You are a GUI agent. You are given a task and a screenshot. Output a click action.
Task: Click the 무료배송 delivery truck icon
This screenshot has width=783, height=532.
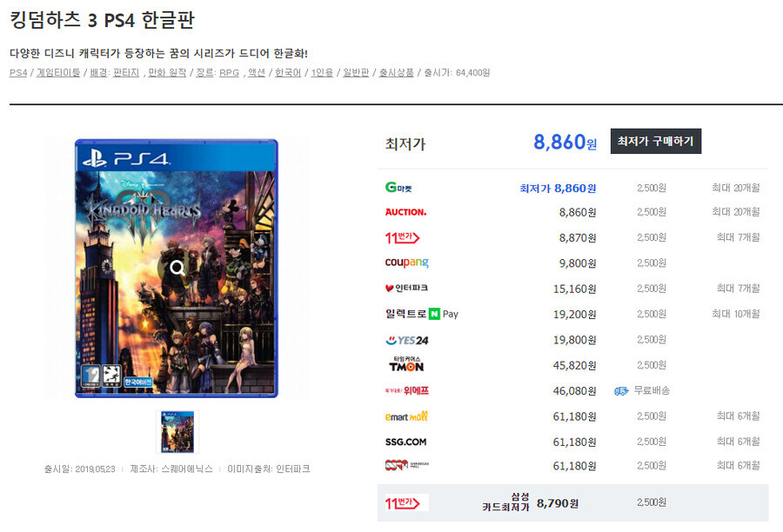[620, 391]
